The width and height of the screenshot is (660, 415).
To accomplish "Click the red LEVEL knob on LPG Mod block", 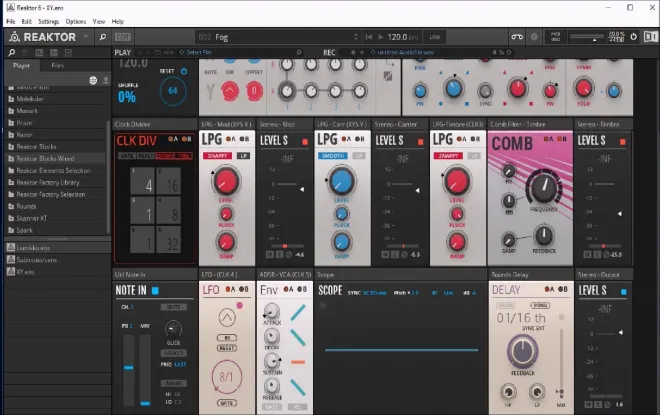I will point(226,181).
